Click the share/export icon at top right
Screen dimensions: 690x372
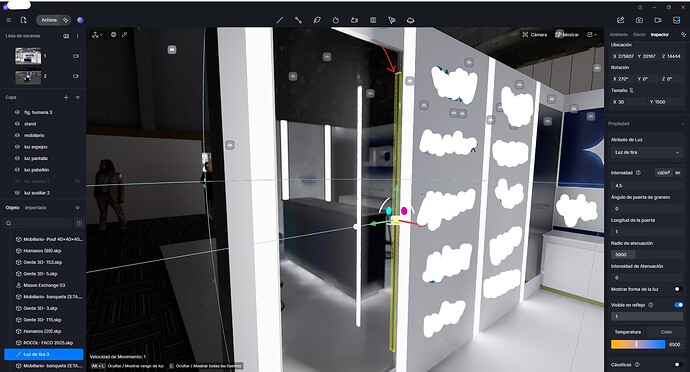pyautogui.click(x=620, y=20)
